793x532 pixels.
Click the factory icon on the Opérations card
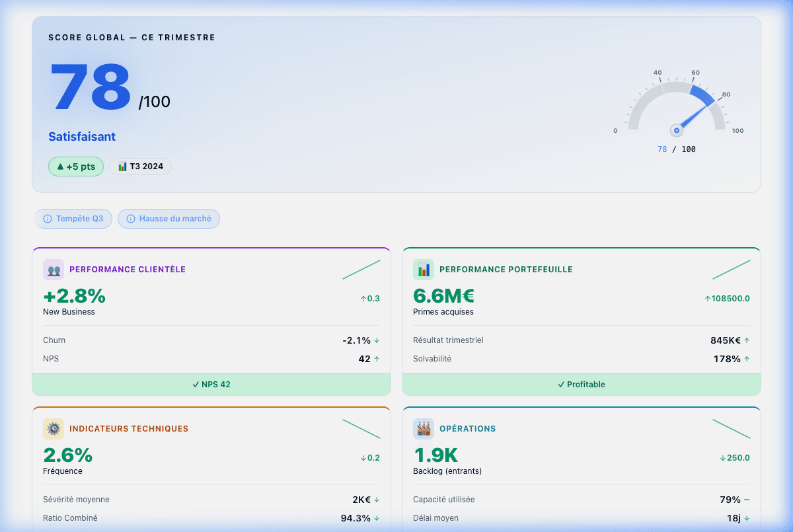424,429
